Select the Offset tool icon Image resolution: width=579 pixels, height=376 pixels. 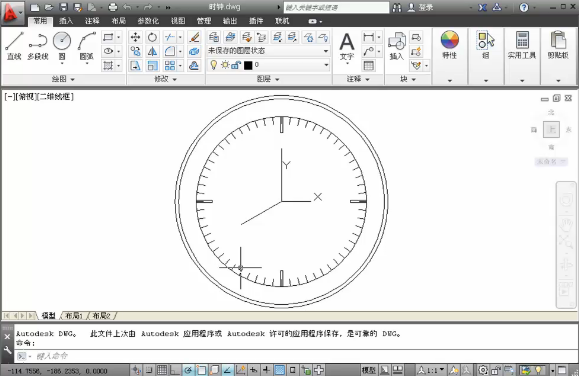click(194, 66)
